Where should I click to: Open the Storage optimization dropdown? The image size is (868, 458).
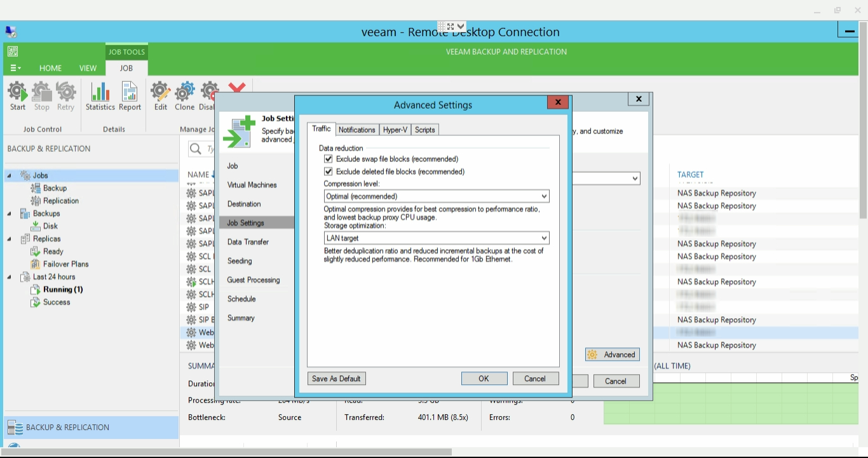coord(437,238)
